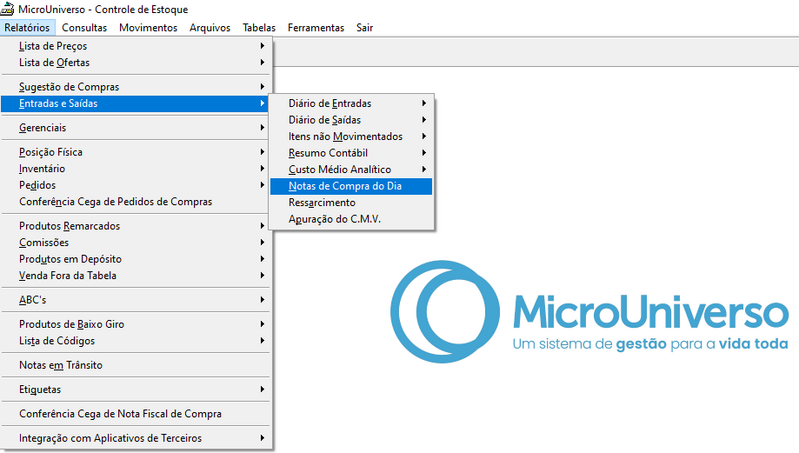The image size is (799, 453).
Task: Select Entradas e Saídas menu entry
Action: click(135, 103)
